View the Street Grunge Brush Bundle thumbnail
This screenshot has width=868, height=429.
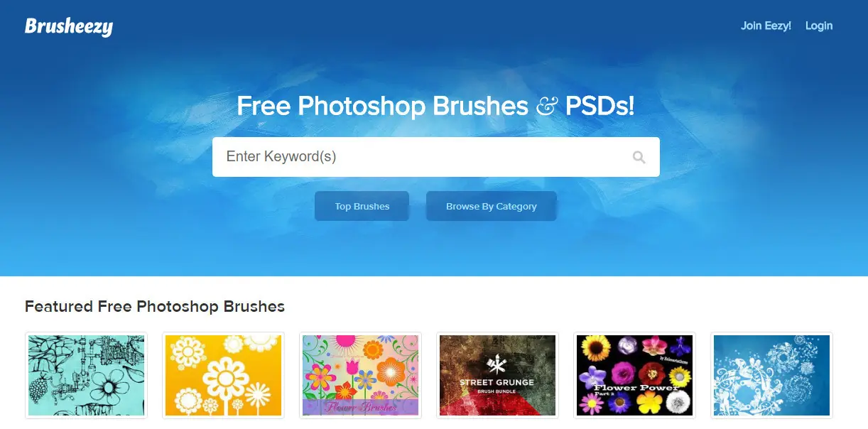497,376
